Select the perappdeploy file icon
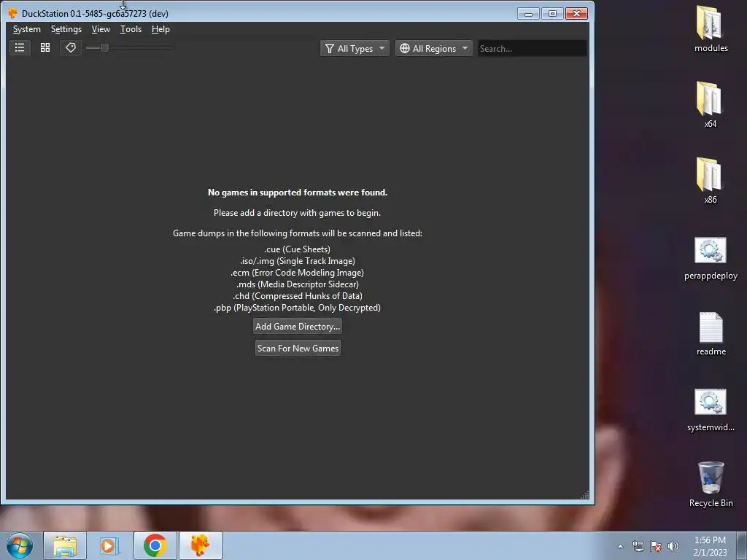The height and width of the screenshot is (560, 747). click(711, 259)
